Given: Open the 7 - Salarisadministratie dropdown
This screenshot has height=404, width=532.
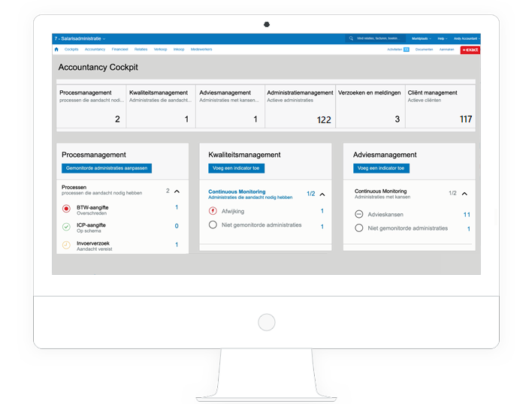Looking at the screenshot, I should click(x=80, y=38).
